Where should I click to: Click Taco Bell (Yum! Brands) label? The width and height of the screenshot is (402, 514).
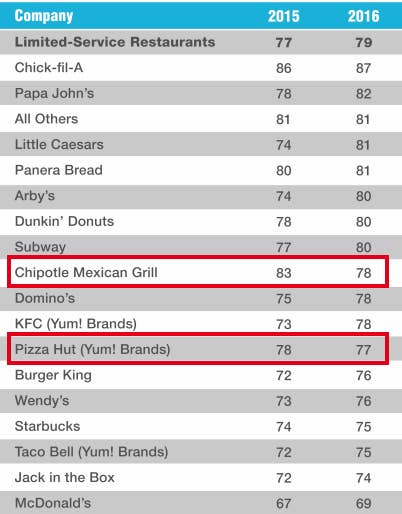91,452
